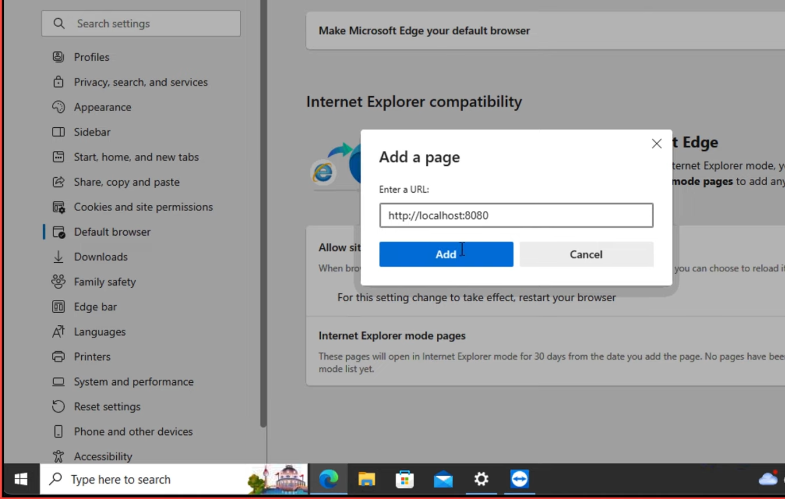Open the Share, copy and paste settings
The image size is (785, 499).
tap(127, 182)
